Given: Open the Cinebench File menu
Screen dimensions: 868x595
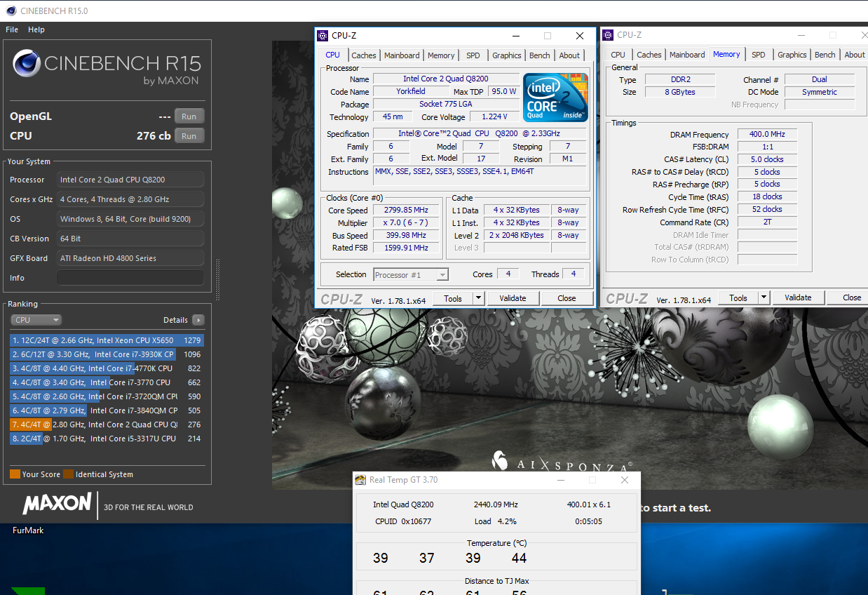Looking at the screenshot, I should pyautogui.click(x=12, y=29).
